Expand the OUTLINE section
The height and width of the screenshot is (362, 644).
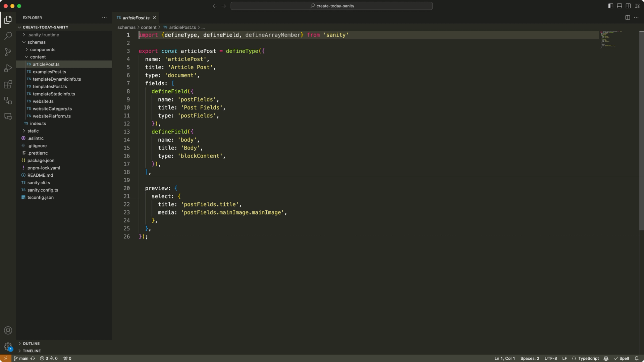pyautogui.click(x=31, y=344)
